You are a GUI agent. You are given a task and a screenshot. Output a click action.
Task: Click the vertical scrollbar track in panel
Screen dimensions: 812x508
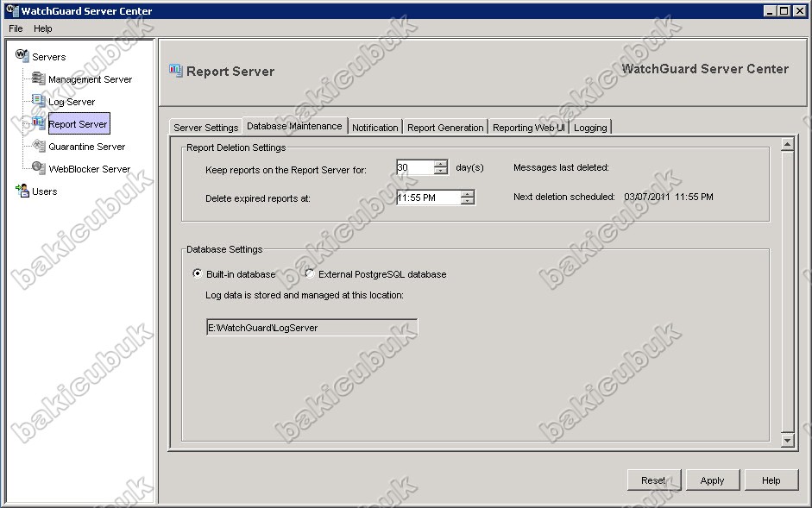(x=787, y=292)
